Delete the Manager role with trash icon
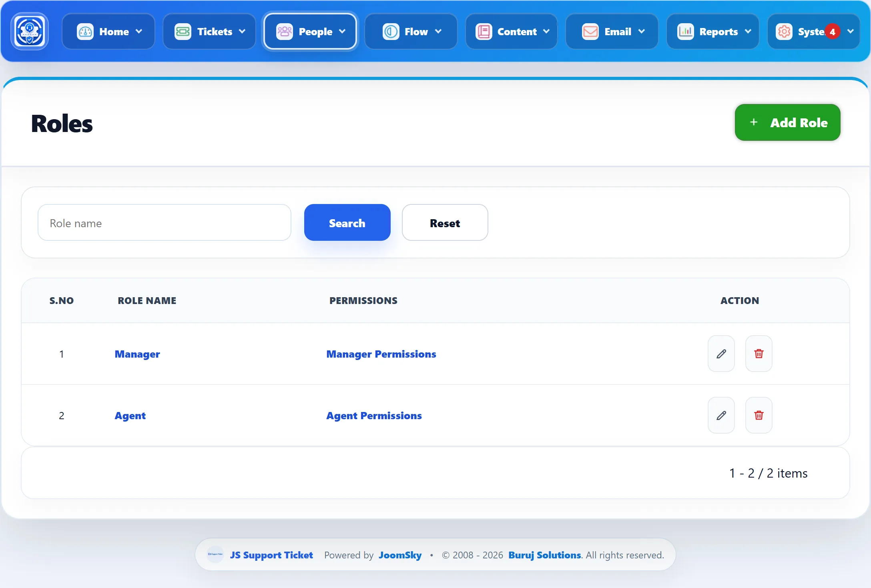 pyautogui.click(x=759, y=354)
